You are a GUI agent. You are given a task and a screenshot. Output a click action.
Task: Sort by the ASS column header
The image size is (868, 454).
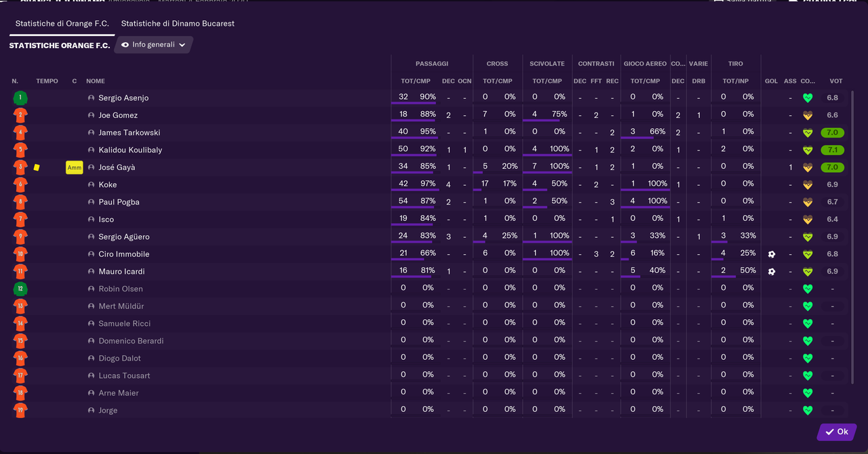(790, 81)
